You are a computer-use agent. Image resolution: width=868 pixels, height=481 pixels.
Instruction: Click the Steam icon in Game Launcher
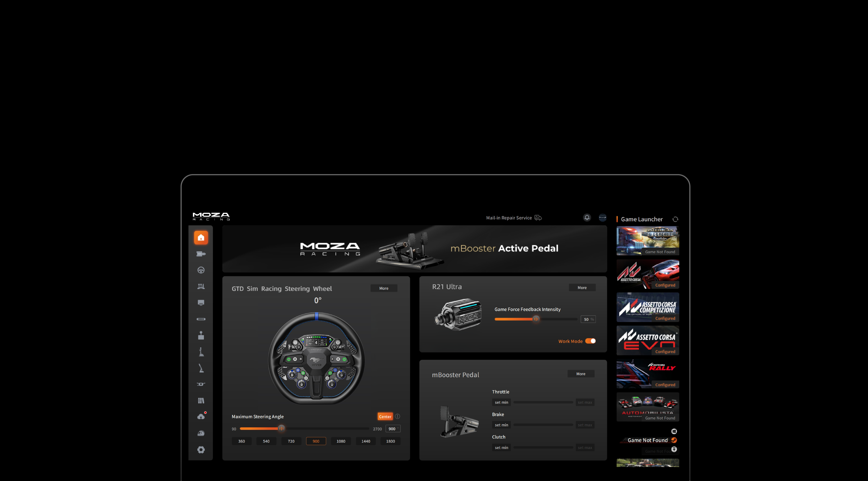674,440
